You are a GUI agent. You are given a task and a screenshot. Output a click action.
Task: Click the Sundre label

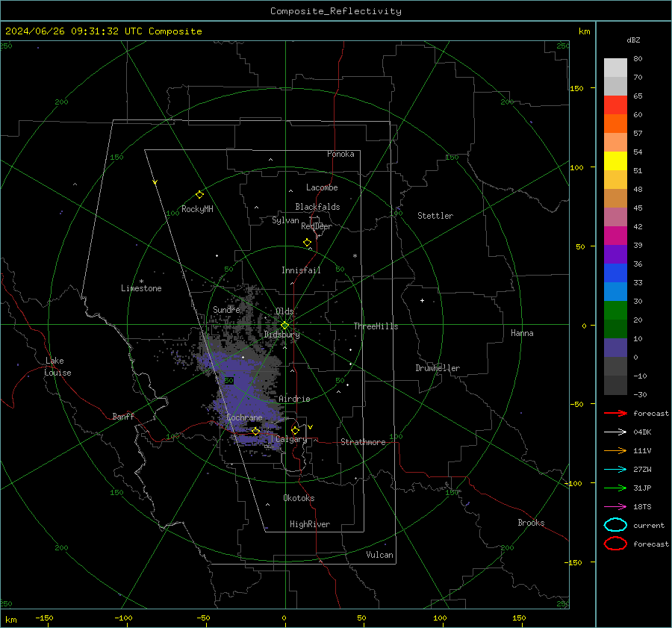(226, 309)
